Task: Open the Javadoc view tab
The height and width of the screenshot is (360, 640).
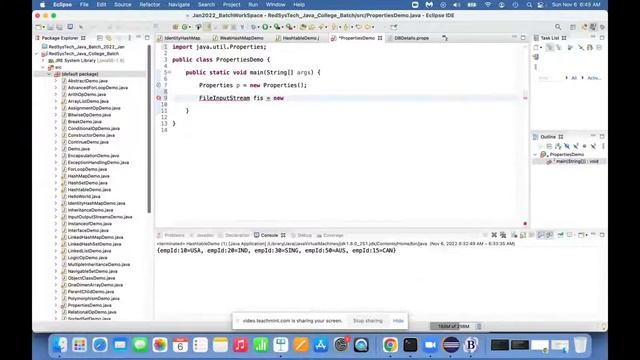Action: click(205, 236)
